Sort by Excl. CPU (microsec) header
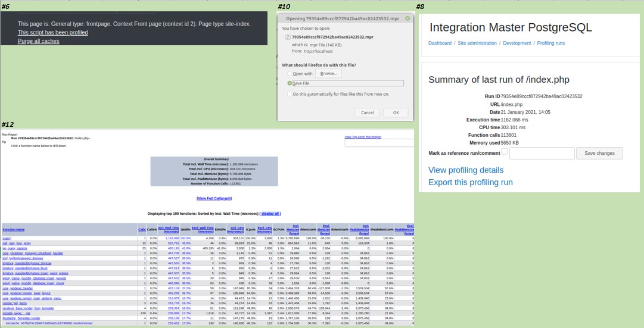This screenshot has height=328, width=644. (x=265, y=229)
